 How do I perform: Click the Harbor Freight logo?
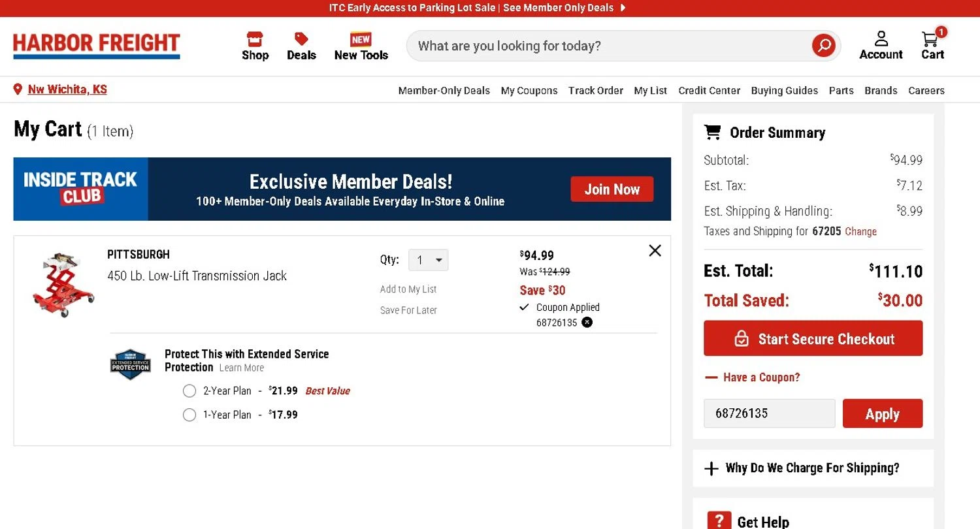pos(97,46)
